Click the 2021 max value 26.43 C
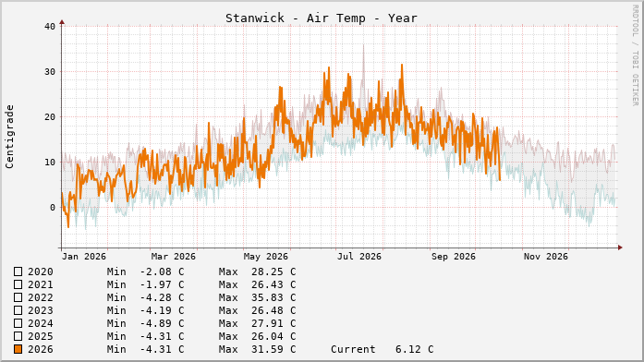Image resolution: width=644 pixels, height=362 pixels. pyautogui.click(x=273, y=284)
